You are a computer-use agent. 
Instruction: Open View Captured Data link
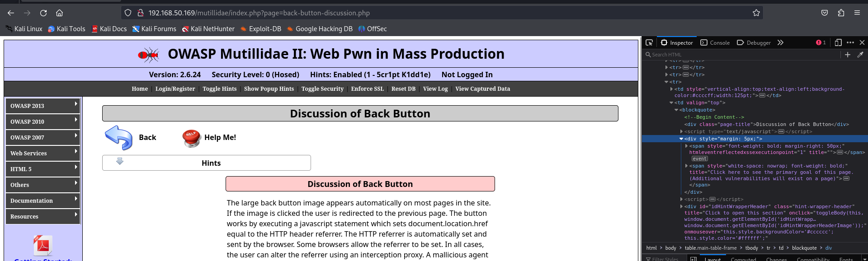483,89
